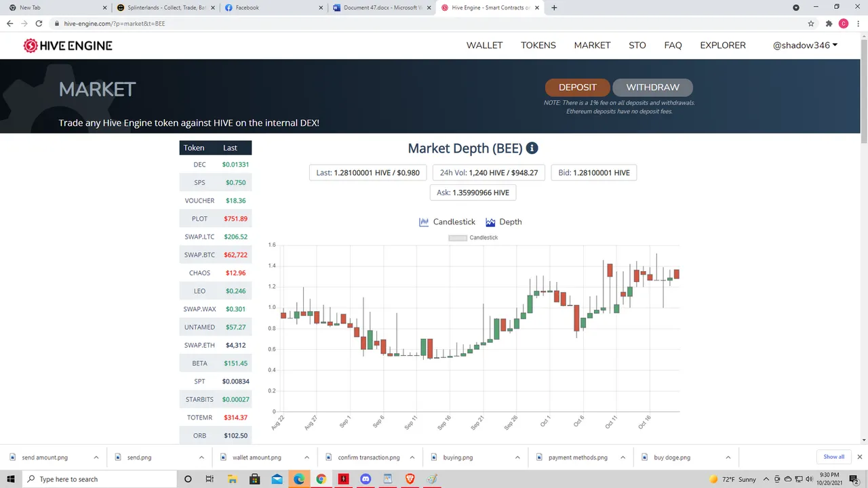Open the STO menu item
868x488 pixels.
coord(637,45)
